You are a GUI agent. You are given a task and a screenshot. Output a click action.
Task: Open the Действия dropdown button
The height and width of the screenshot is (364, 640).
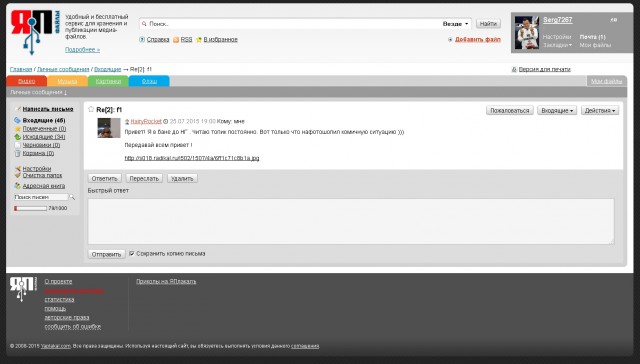click(600, 110)
